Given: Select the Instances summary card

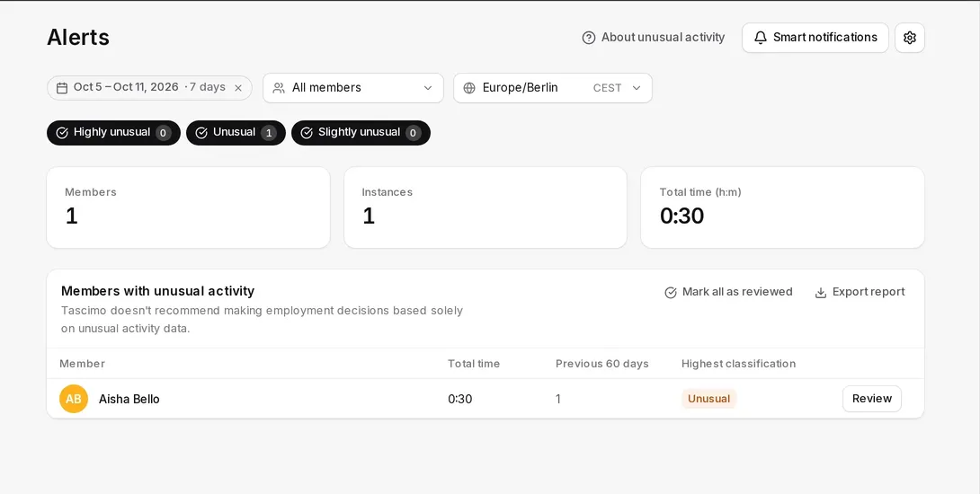Looking at the screenshot, I should pyautogui.click(x=486, y=207).
